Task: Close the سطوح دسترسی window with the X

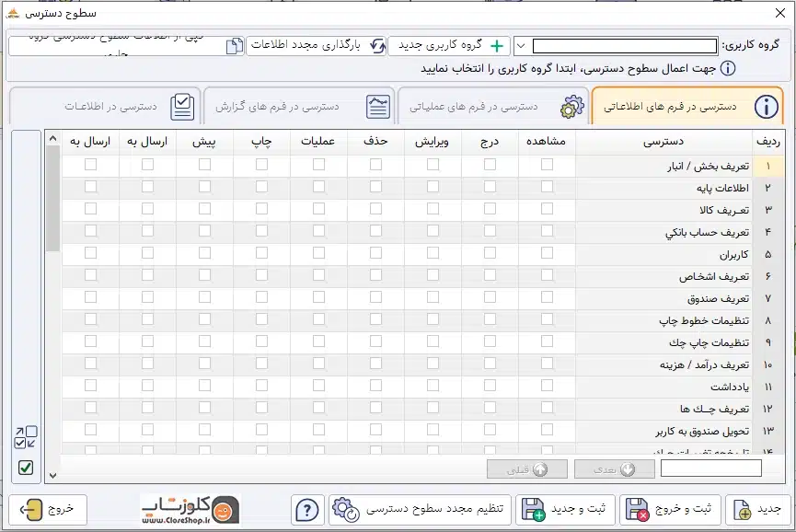Action: (x=780, y=13)
